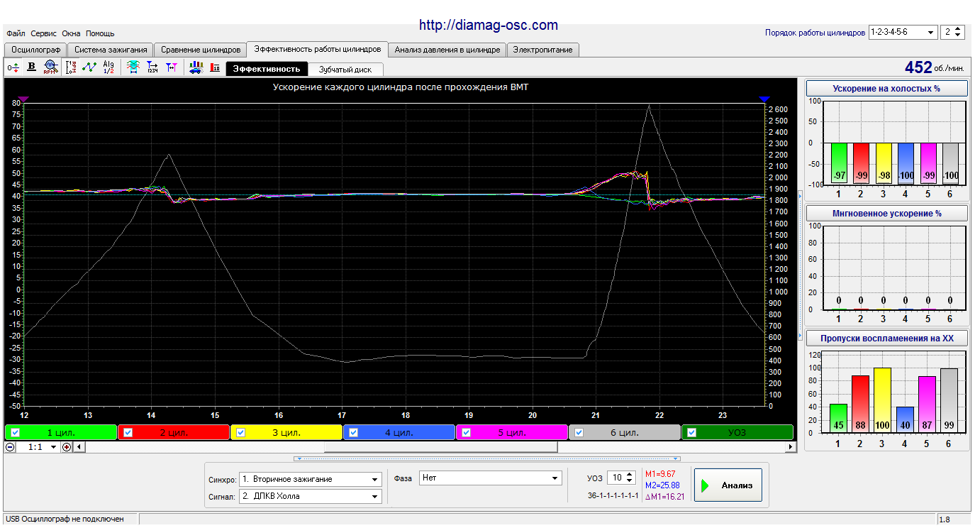Click the blue right marker triangle
The width and height of the screenshot is (980, 528).
(x=764, y=99)
